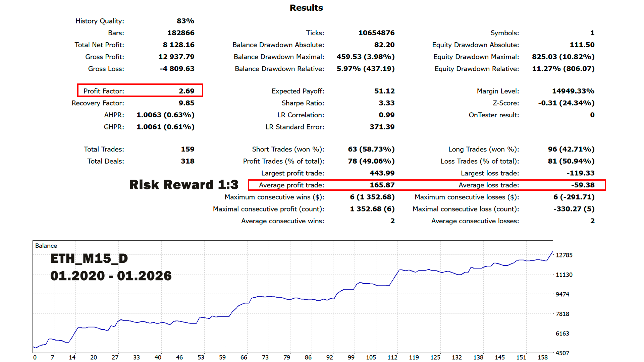
Task: Click the end of the balance curve line
Action: pos(552,252)
